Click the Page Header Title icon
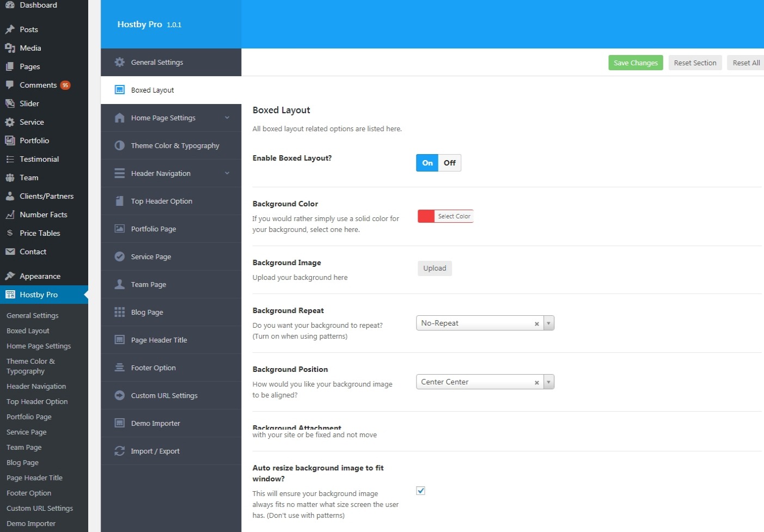Viewport: 764px width, 532px height. point(120,340)
